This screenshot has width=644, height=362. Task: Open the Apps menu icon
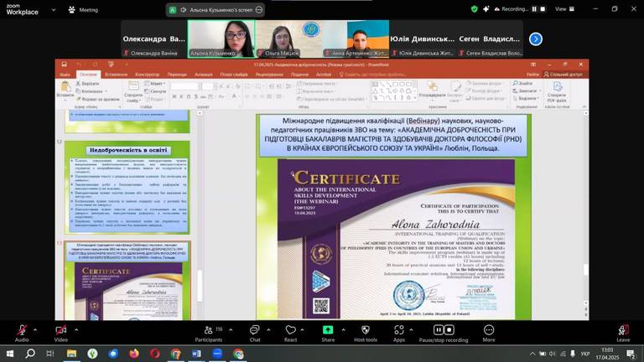click(x=399, y=331)
